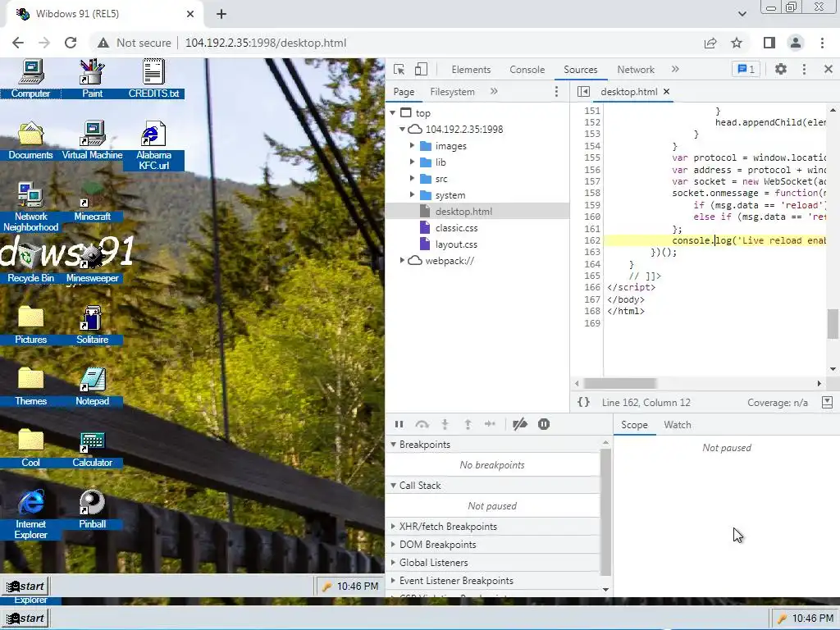The height and width of the screenshot is (630, 840).
Task: Open the Pinball desktop icon
Action: coord(92,509)
